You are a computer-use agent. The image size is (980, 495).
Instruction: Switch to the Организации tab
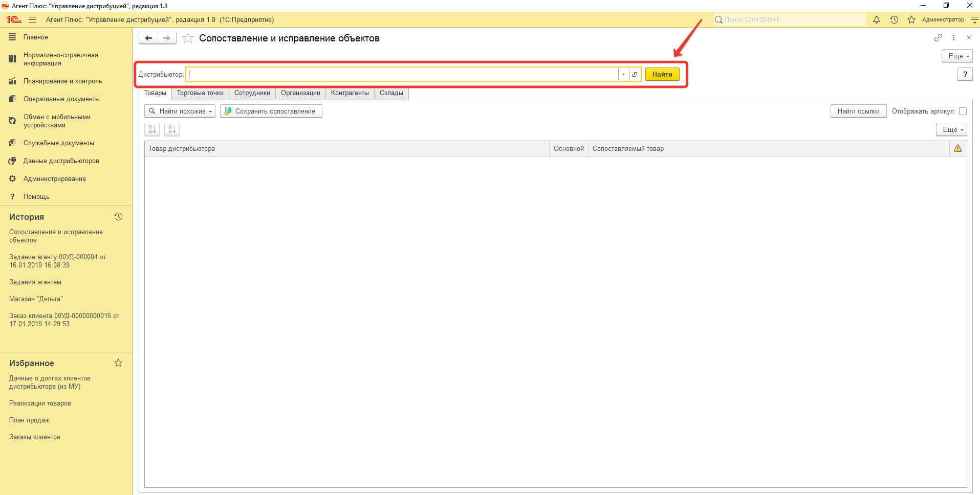point(300,93)
